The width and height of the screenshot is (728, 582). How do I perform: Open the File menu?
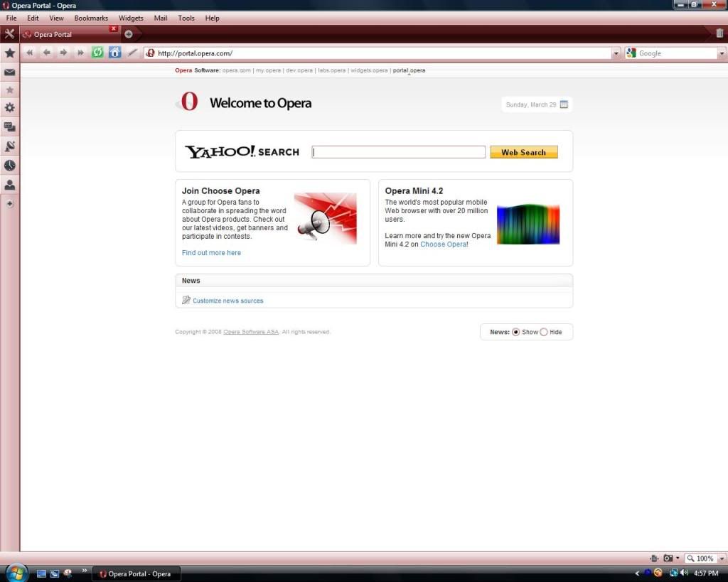pos(11,18)
